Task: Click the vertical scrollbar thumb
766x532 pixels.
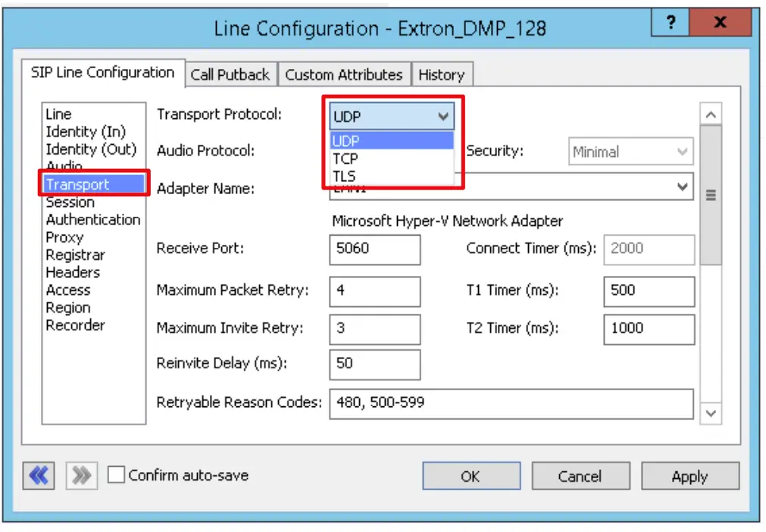Action: (711, 196)
